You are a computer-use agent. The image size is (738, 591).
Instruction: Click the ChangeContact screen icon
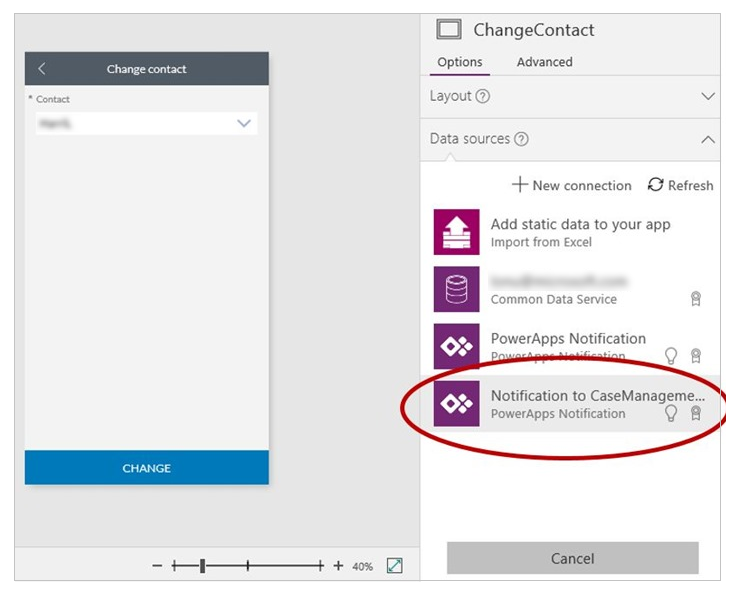[449, 29]
